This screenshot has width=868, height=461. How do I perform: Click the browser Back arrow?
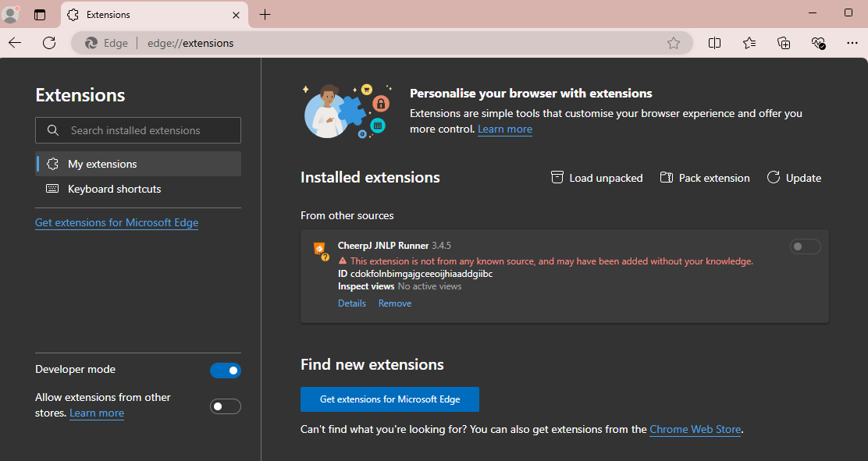pos(15,43)
